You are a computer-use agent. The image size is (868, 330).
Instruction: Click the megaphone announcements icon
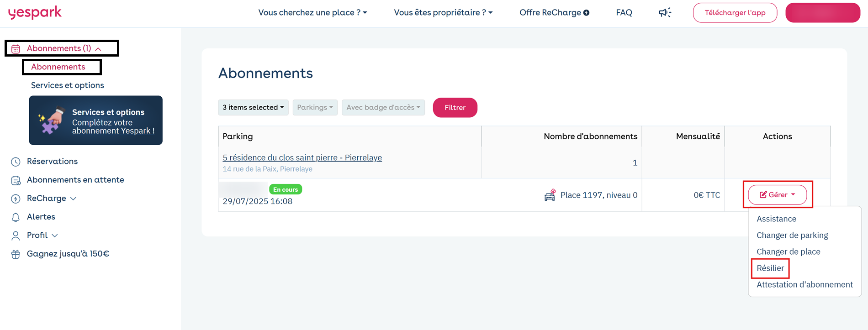(665, 12)
